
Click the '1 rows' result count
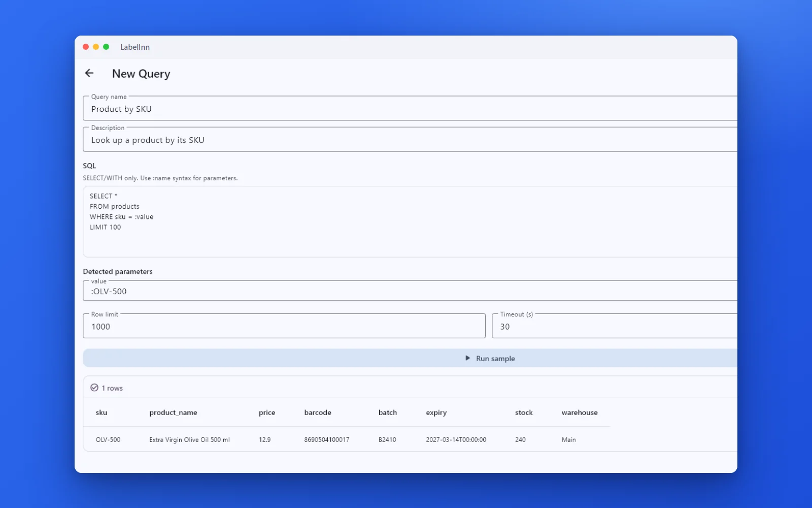coord(112,388)
